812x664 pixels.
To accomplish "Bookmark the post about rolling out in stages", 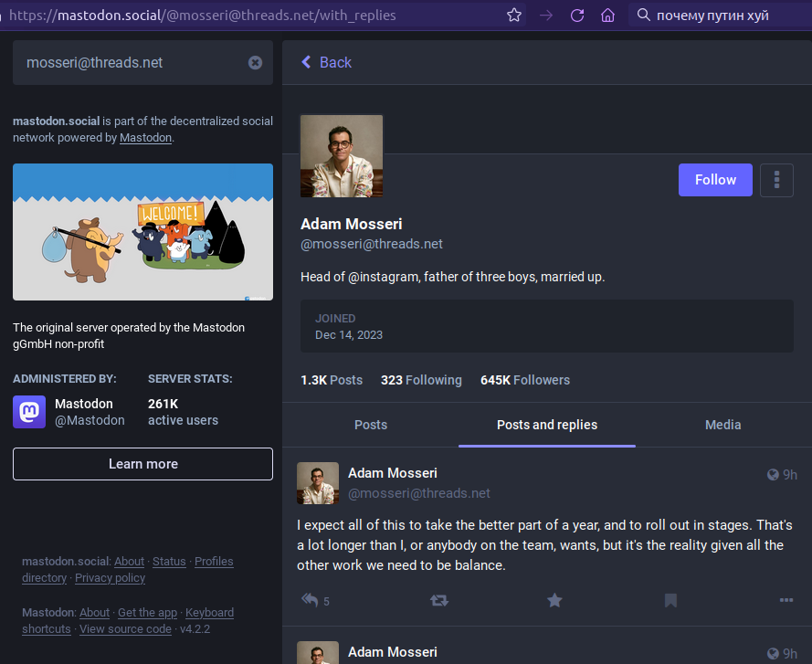I will 670,600.
